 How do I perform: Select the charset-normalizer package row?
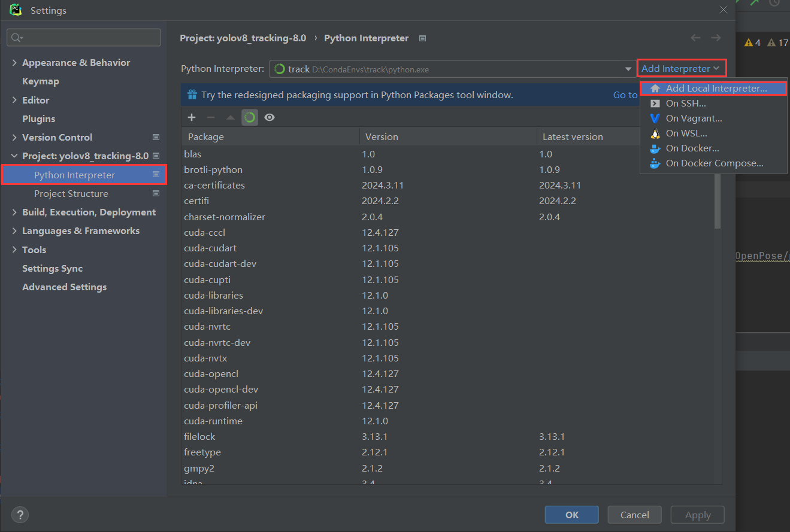point(448,217)
